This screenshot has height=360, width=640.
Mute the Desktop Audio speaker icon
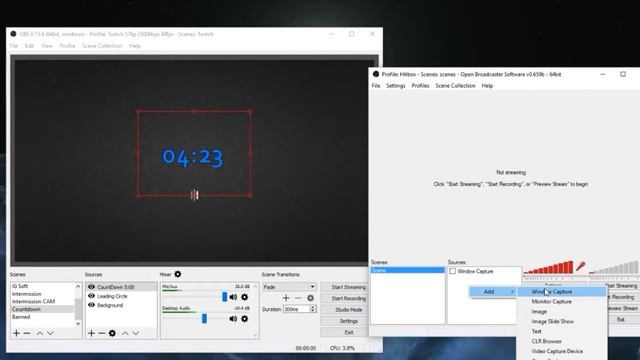[233, 318]
